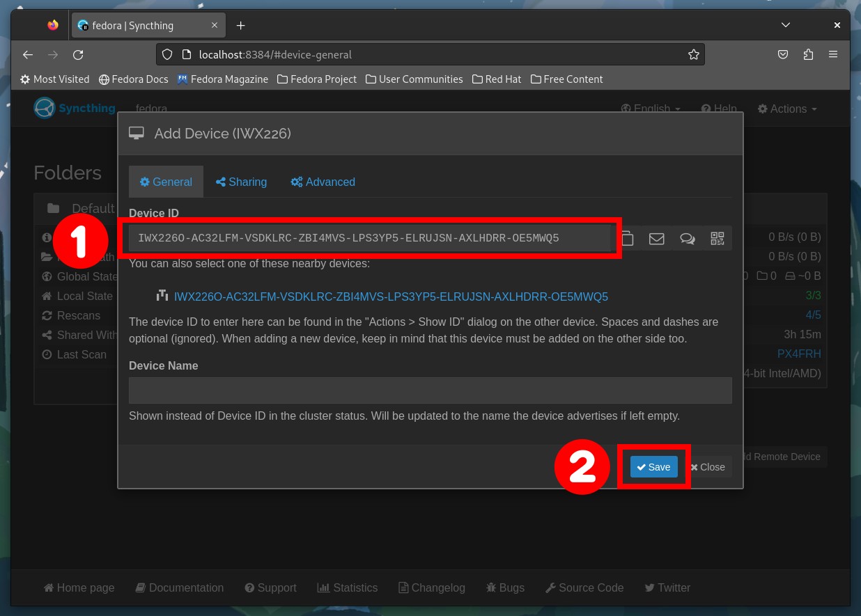Switch to the Advanced tab
The width and height of the screenshot is (861, 616).
[x=323, y=182]
